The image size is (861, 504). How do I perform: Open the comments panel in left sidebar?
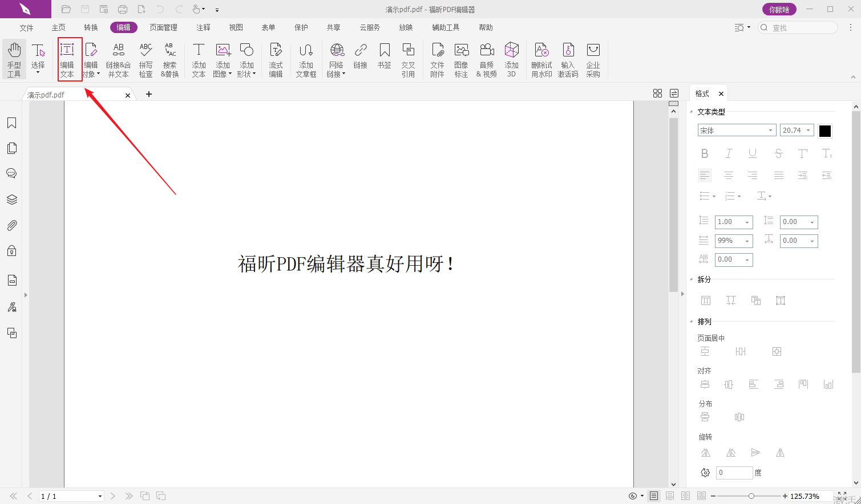click(11, 173)
